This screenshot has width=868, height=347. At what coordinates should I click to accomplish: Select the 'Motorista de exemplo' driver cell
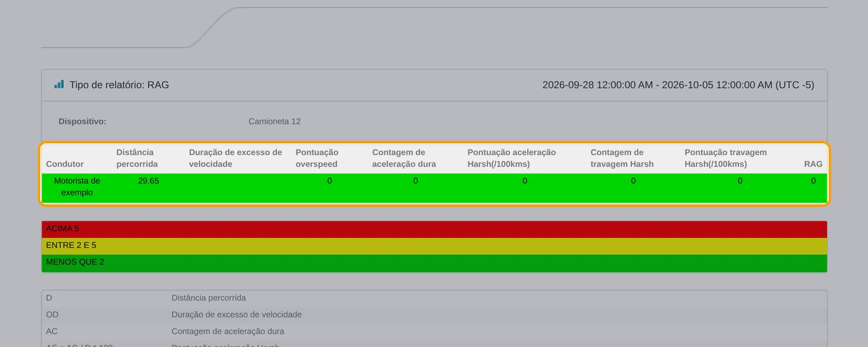click(x=77, y=187)
